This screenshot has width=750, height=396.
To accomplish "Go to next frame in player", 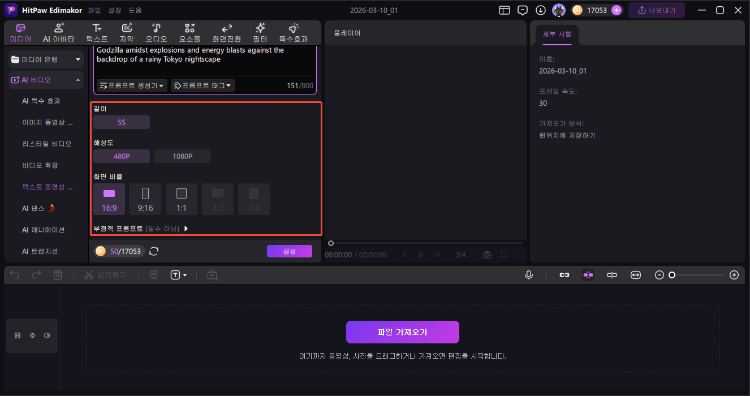I will 438,255.
